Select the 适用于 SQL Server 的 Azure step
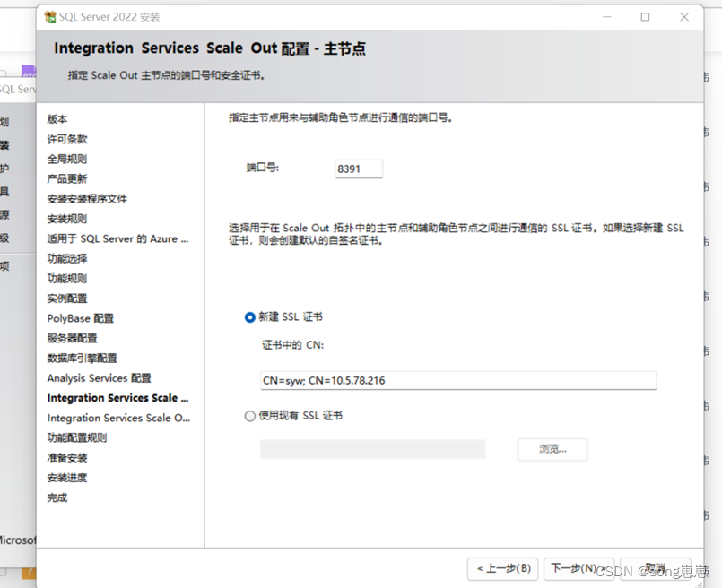The width and height of the screenshot is (722, 588). coord(117,238)
